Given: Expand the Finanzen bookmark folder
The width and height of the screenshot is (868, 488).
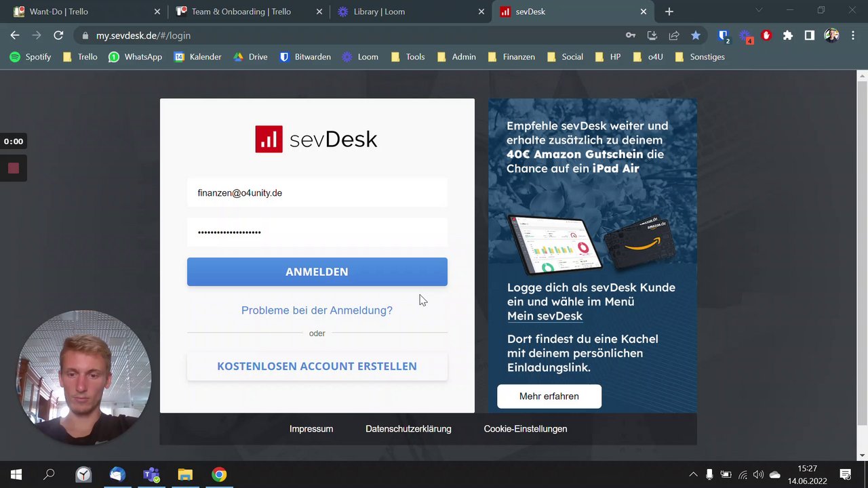Looking at the screenshot, I should coord(511,57).
